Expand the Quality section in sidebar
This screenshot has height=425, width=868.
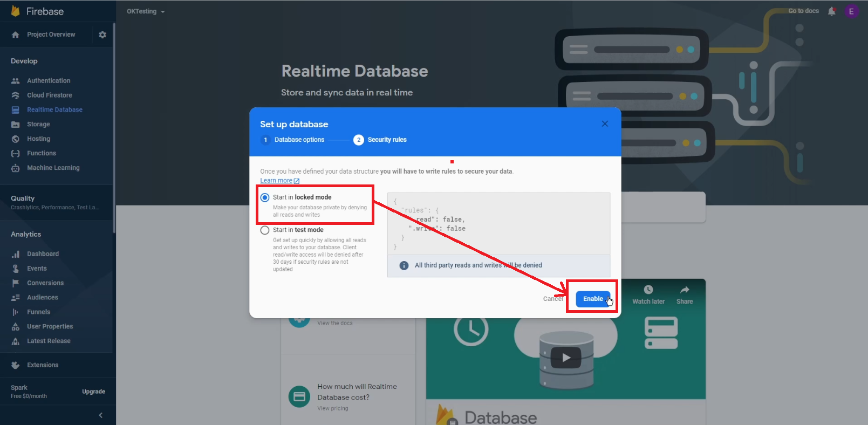tap(23, 198)
